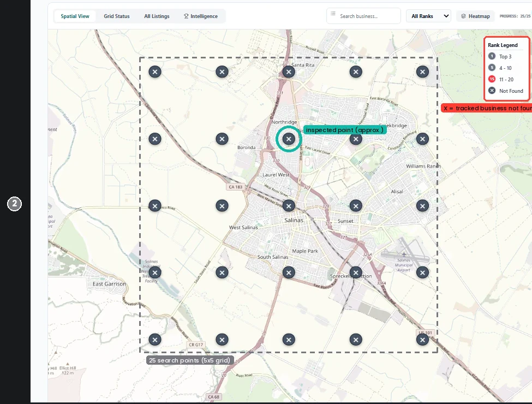Click the list icon in the search box
The image size is (532, 404).
[x=333, y=14]
